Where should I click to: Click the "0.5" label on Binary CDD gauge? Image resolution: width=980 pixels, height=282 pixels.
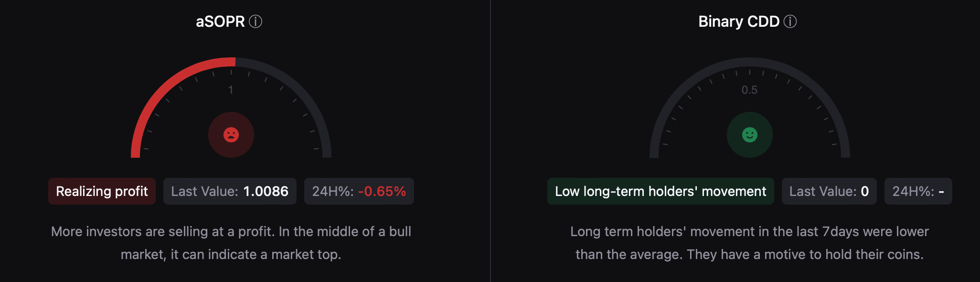(749, 90)
